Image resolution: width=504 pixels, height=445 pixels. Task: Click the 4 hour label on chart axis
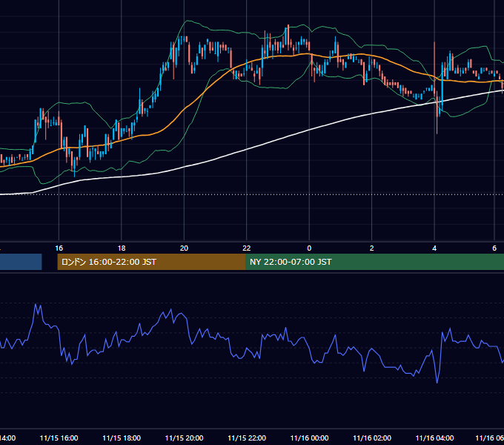[434, 248]
